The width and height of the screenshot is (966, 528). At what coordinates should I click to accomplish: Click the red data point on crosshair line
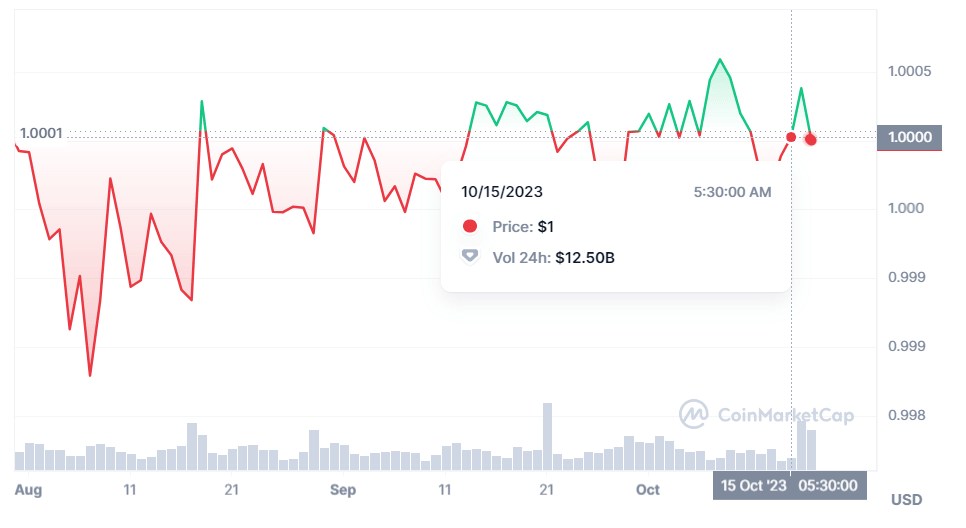(x=791, y=137)
